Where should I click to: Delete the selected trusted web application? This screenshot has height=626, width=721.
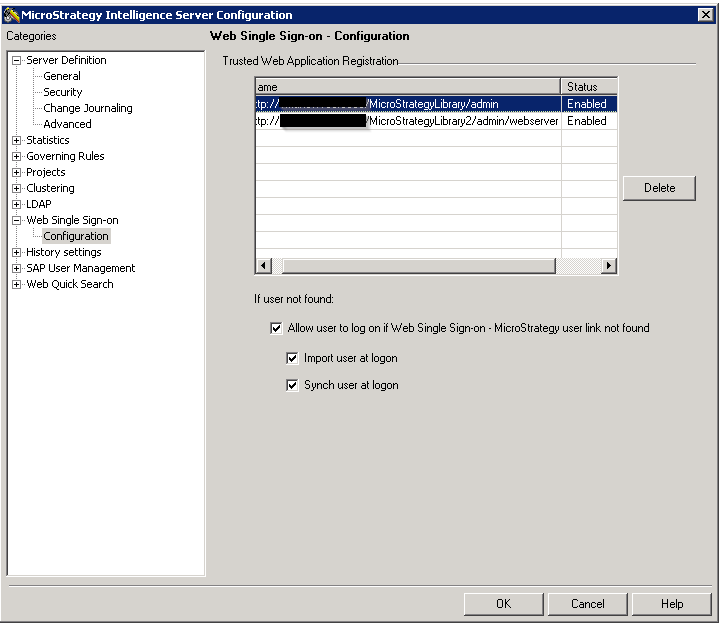[x=659, y=188]
